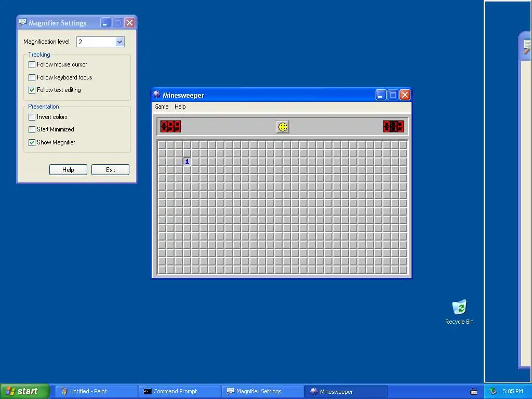Screen dimensions: 532x399
Task: Click the Magnification level value field
Action: click(96, 42)
